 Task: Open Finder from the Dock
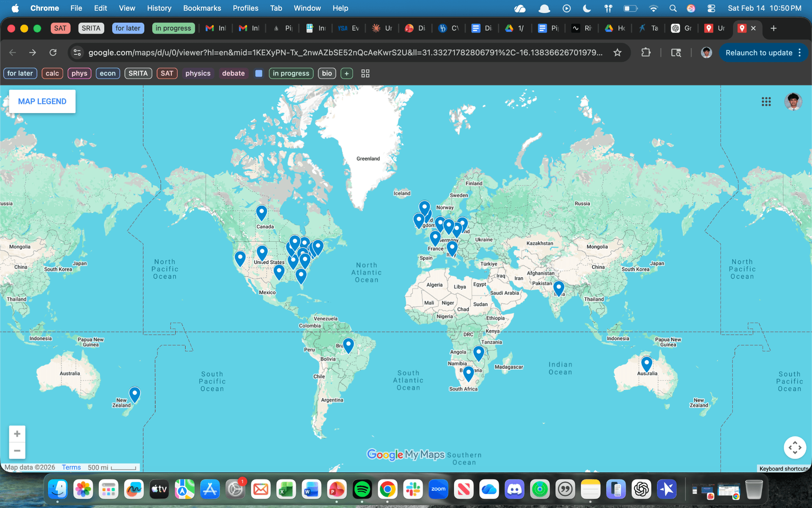click(x=58, y=489)
